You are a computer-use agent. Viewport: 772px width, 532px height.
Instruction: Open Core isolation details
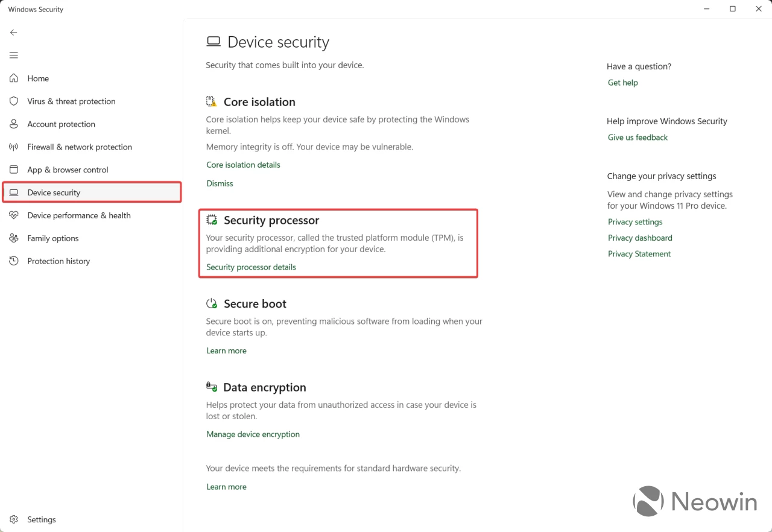click(243, 164)
